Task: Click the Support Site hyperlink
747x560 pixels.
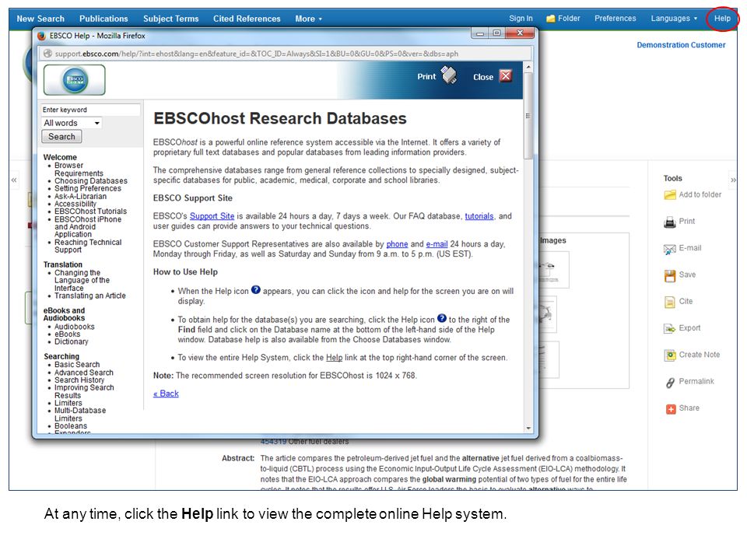Action: (212, 216)
